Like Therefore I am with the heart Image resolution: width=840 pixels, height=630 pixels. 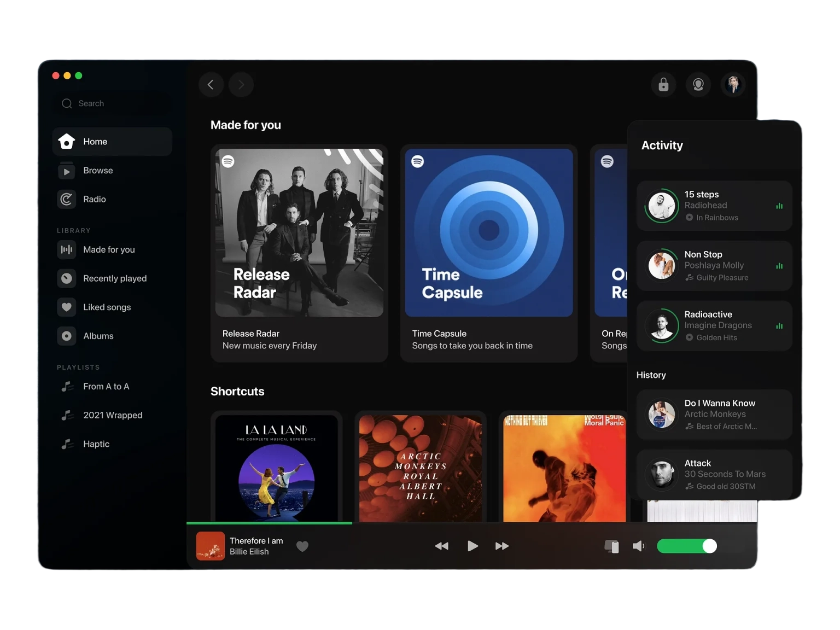coord(302,546)
